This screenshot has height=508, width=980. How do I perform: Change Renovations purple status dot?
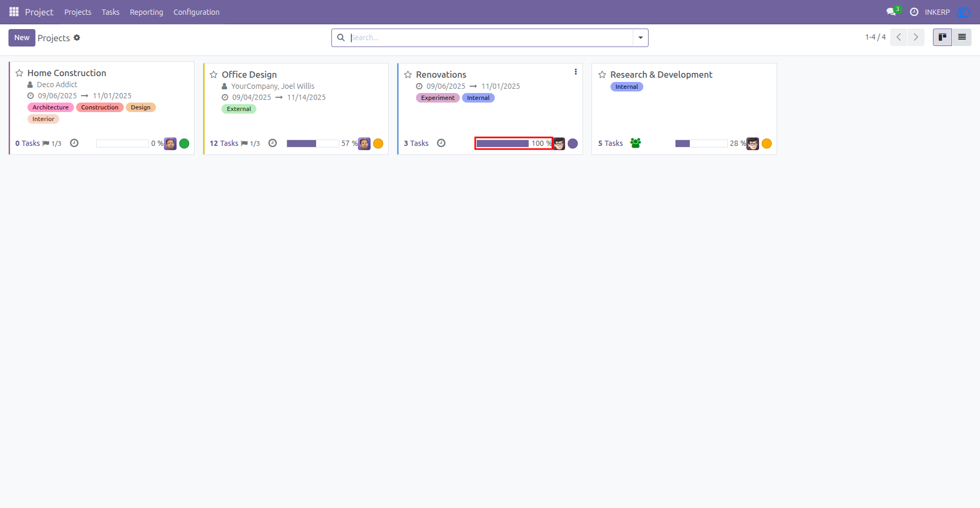click(x=573, y=144)
